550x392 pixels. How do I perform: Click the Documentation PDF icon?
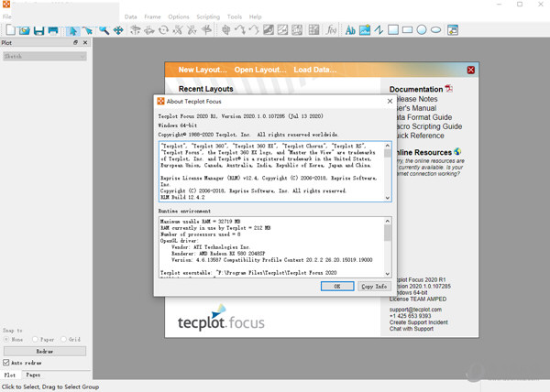pos(449,89)
